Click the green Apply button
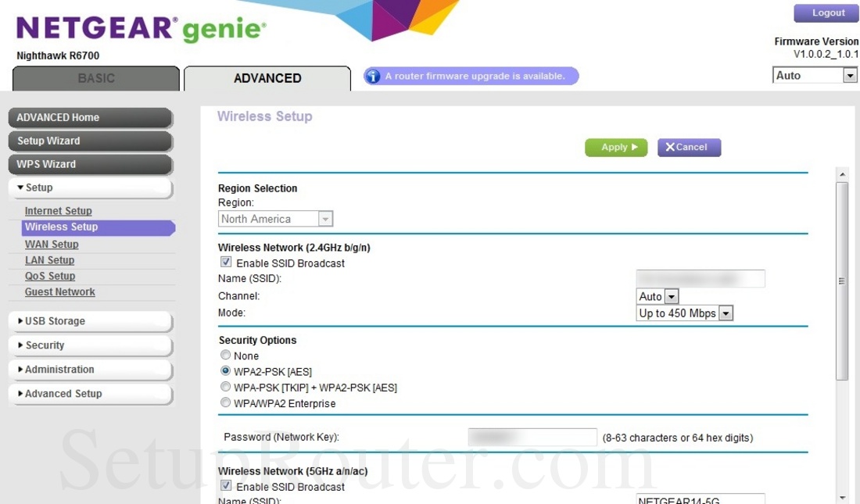Screen dimensions: 860x504 (x=615, y=147)
